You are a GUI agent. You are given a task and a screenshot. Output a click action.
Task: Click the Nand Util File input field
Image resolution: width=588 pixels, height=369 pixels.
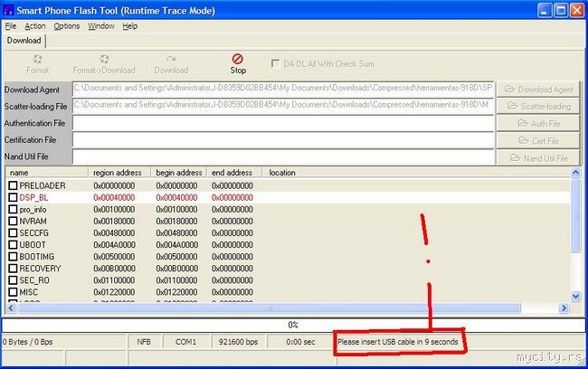[283, 156]
